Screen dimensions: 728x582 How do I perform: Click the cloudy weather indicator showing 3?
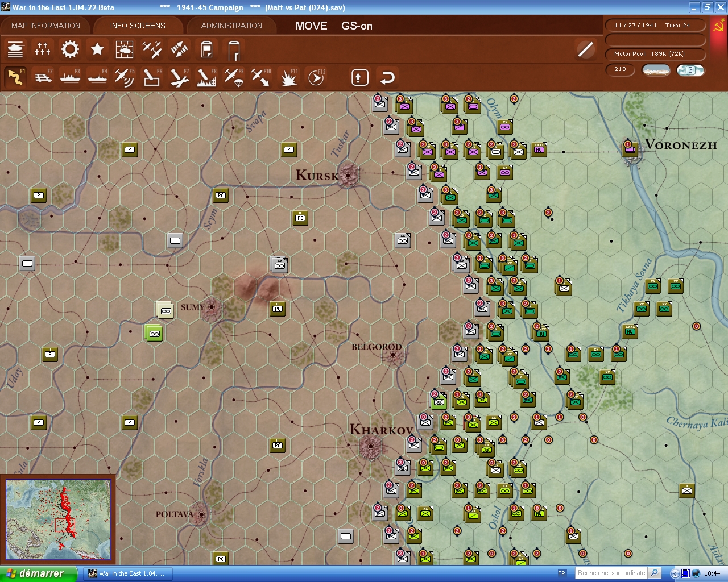(690, 70)
